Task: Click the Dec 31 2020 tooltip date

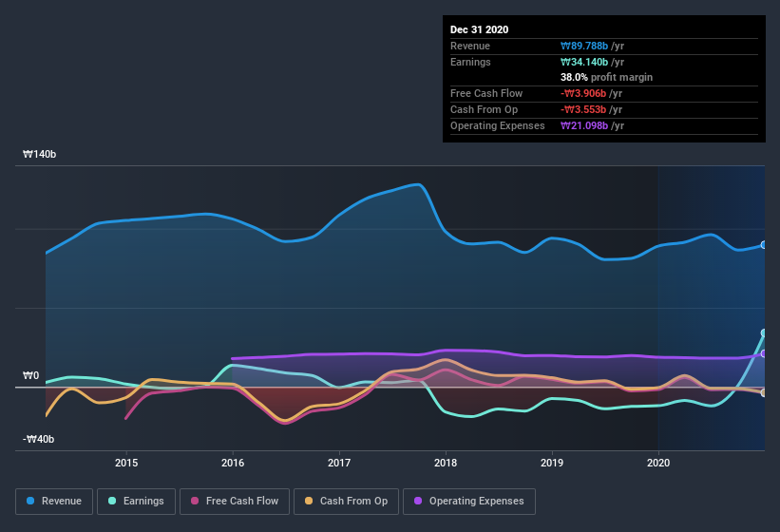Action: pos(479,29)
